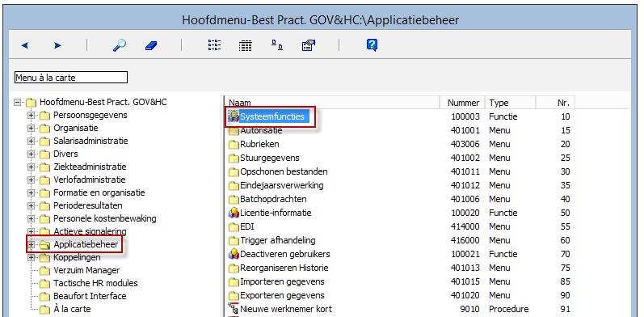Expand the Salarisadministratie tree node
Image resolution: width=644 pixels, height=317 pixels.
31,141
